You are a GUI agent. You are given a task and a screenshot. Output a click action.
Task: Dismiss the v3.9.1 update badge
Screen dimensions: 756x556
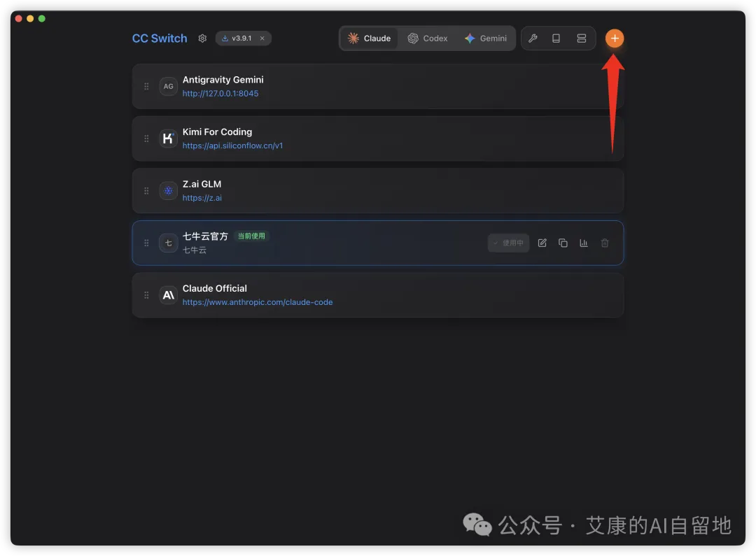point(262,38)
